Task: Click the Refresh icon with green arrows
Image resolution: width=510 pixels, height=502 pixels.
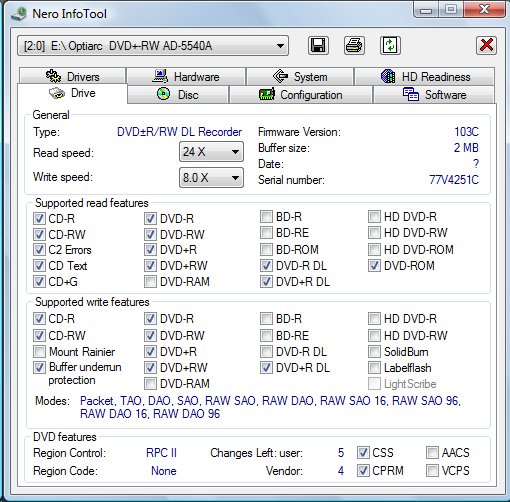Action: point(390,45)
